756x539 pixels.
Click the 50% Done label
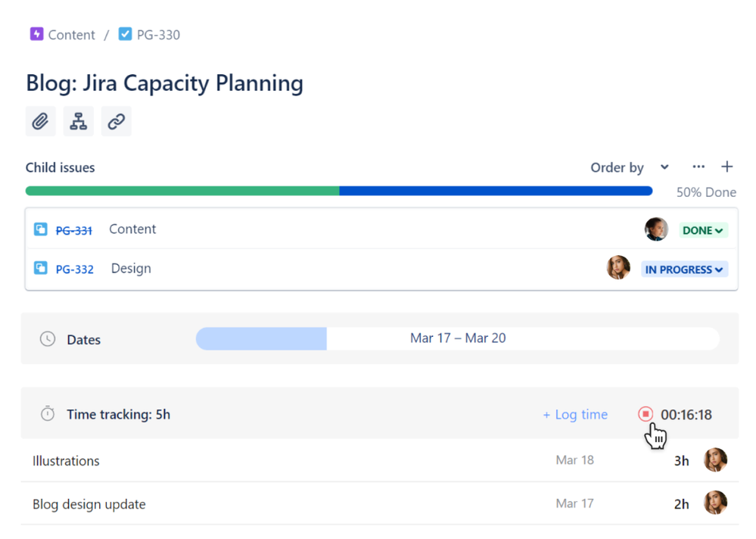click(706, 192)
